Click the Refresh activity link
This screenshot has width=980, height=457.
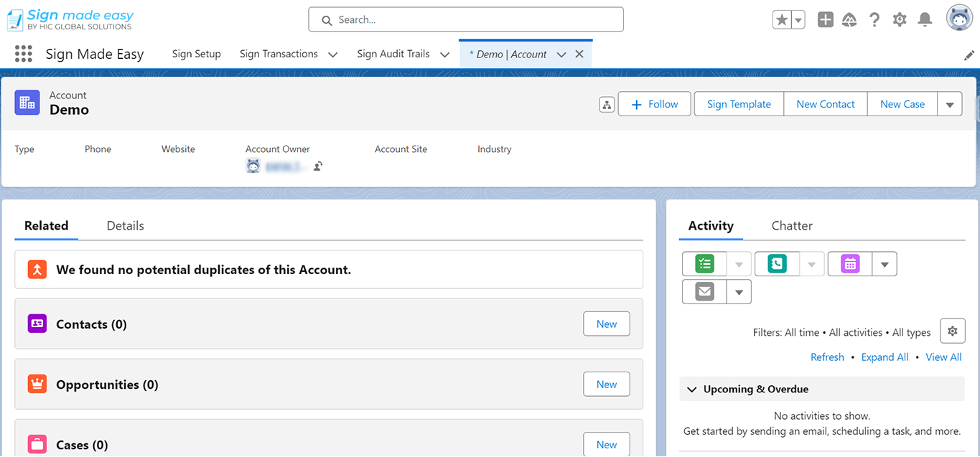point(827,357)
